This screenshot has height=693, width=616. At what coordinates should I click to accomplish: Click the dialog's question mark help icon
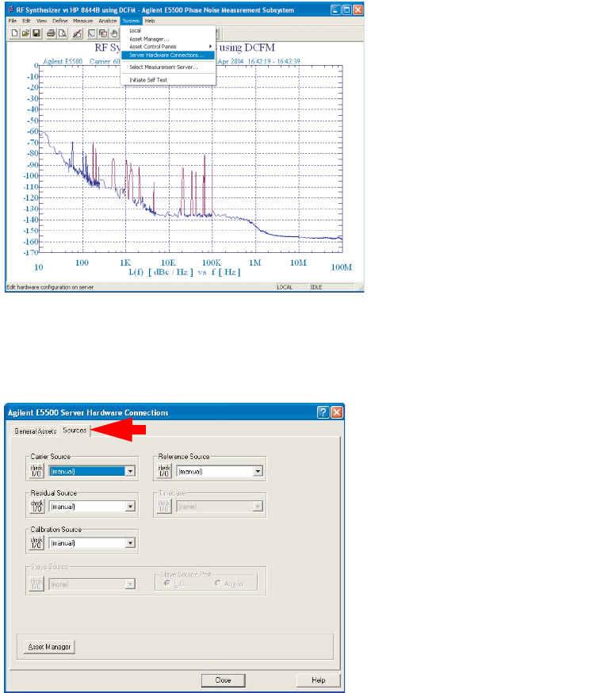[x=323, y=412]
